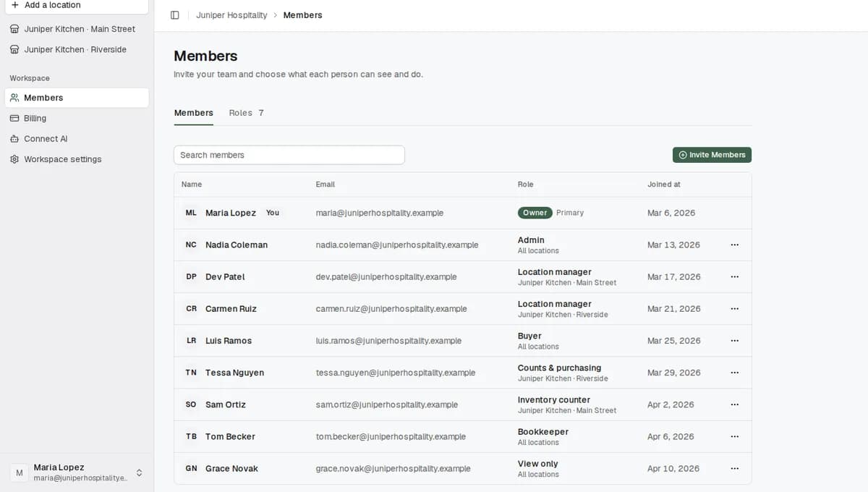Click the store icon for Juniper Kitchen · Main Street
The image size is (868, 492).
pyautogui.click(x=14, y=29)
